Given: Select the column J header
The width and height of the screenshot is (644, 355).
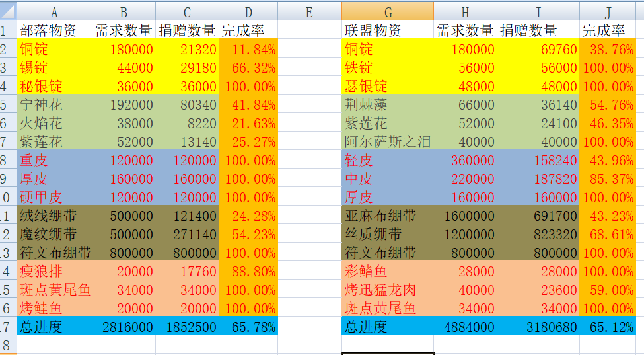Looking at the screenshot, I should (607, 11).
